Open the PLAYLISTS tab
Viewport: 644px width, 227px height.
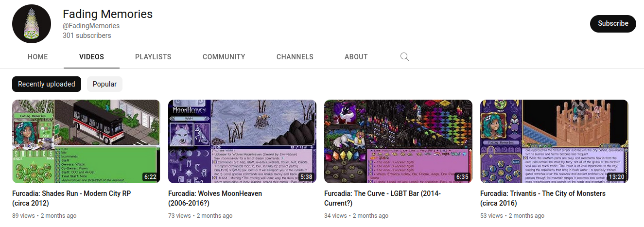pos(153,57)
